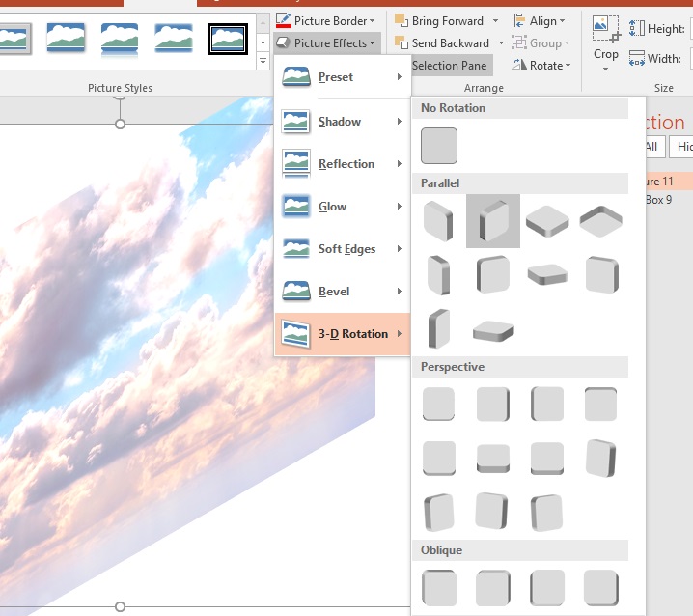Apply the fourth Parallel isometric bottom-down preset
The height and width of the screenshot is (616, 693).
[601, 221]
